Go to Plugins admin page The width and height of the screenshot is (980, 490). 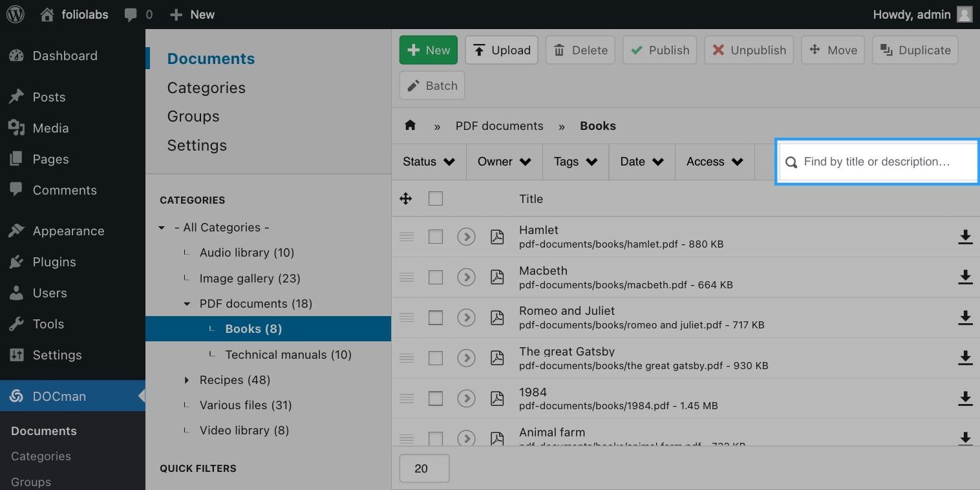click(72, 262)
